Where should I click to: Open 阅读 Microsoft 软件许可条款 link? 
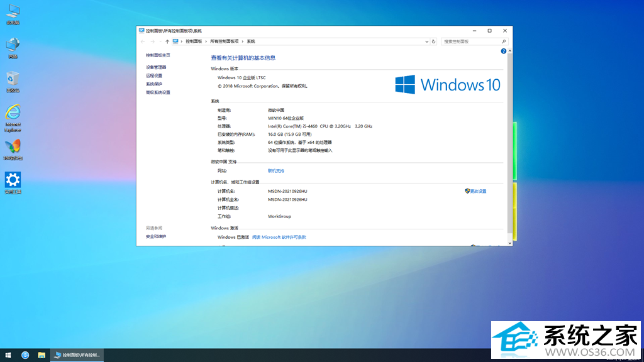pyautogui.click(x=279, y=237)
